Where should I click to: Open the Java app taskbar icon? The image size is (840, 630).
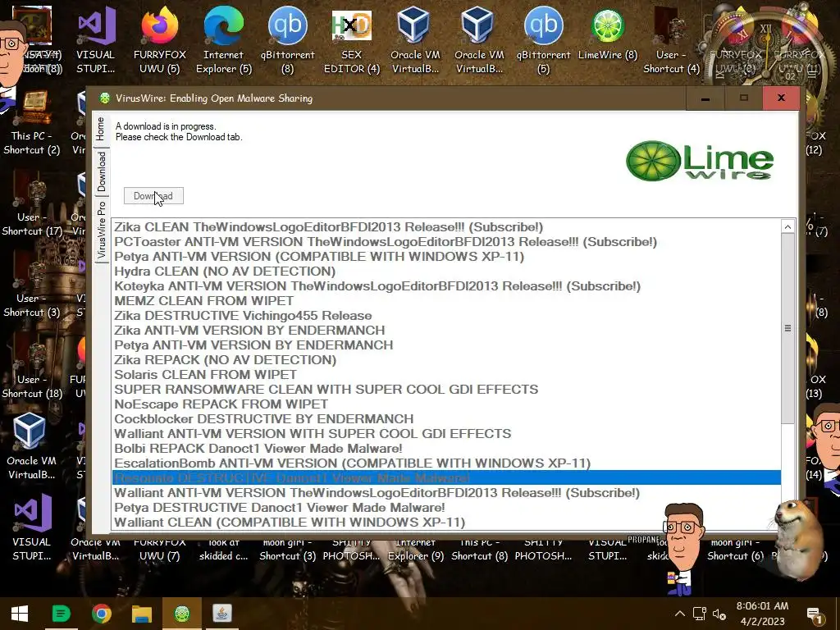click(x=222, y=614)
